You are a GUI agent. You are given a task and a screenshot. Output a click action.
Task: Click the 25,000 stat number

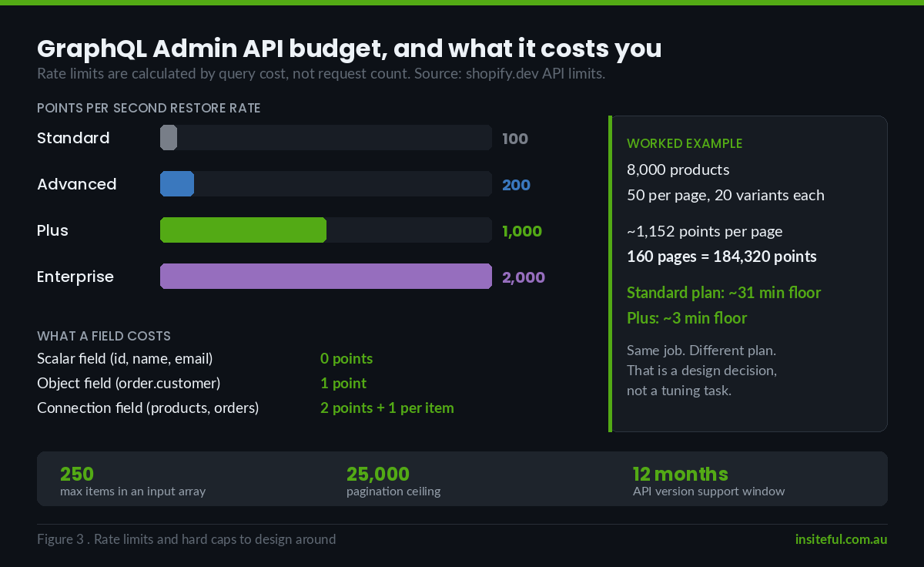click(x=378, y=474)
